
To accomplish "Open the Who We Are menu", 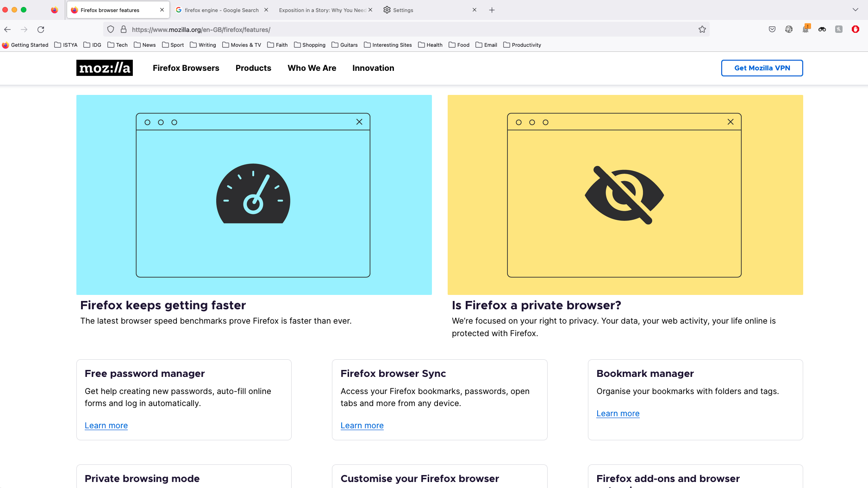I will click(312, 68).
